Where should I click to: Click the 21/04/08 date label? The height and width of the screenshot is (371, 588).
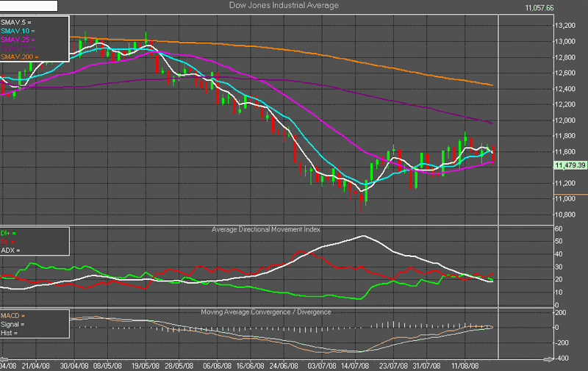[35, 366]
